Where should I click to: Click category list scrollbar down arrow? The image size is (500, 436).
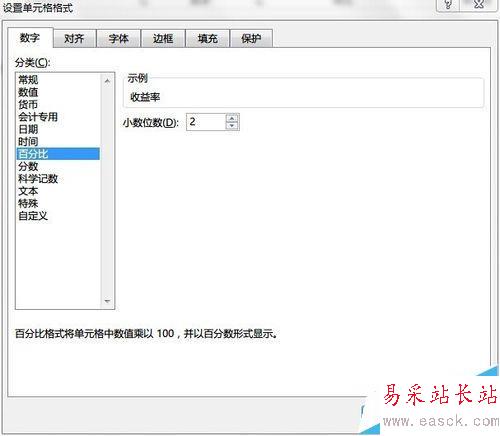(107, 301)
